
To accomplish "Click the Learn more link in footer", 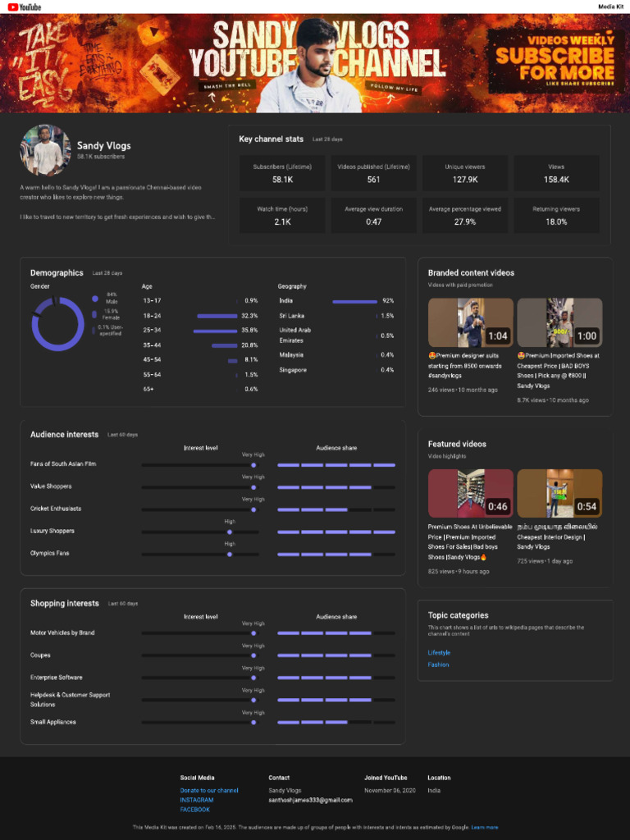I will 484,827.
